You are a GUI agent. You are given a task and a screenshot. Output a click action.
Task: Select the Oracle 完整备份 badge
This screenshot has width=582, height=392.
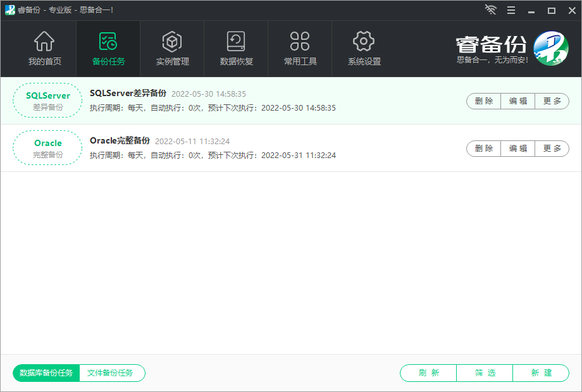click(x=47, y=147)
